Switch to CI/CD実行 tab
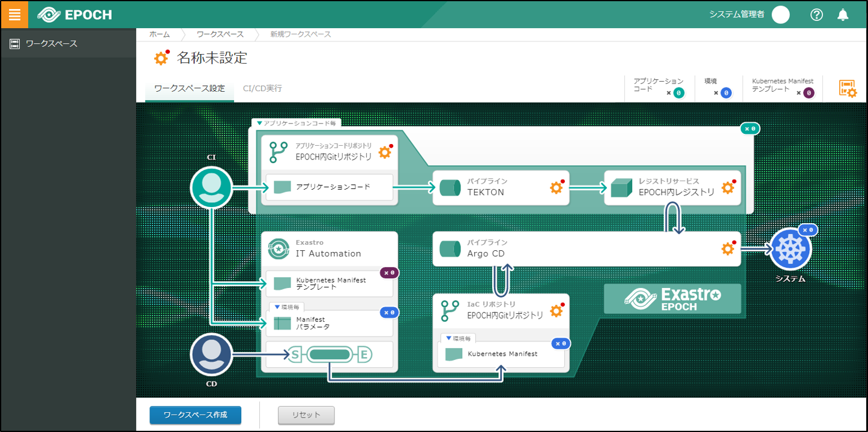Image resolution: width=868 pixels, height=432 pixels. 262,89
